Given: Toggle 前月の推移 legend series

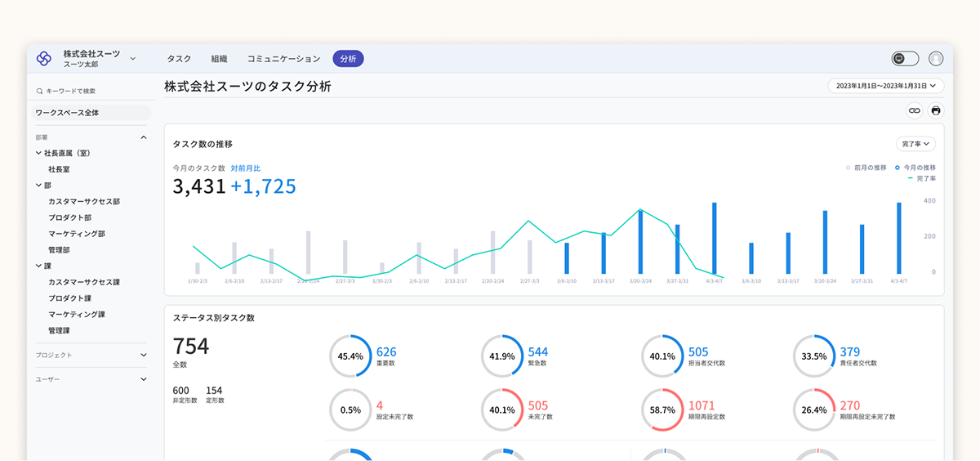Looking at the screenshot, I should point(866,167).
